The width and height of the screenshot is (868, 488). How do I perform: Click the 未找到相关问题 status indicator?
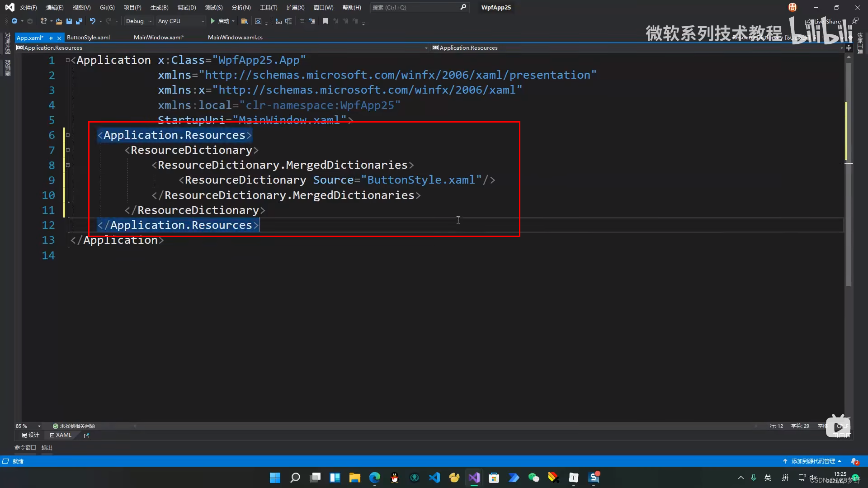(x=74, y=426)
